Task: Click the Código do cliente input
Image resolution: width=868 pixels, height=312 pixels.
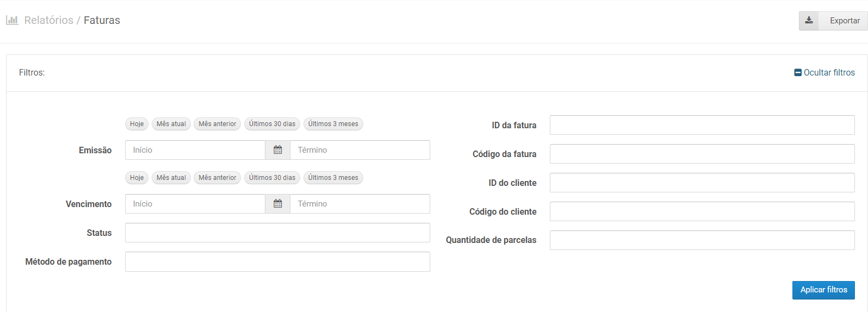Action: [x=702, y=211]
